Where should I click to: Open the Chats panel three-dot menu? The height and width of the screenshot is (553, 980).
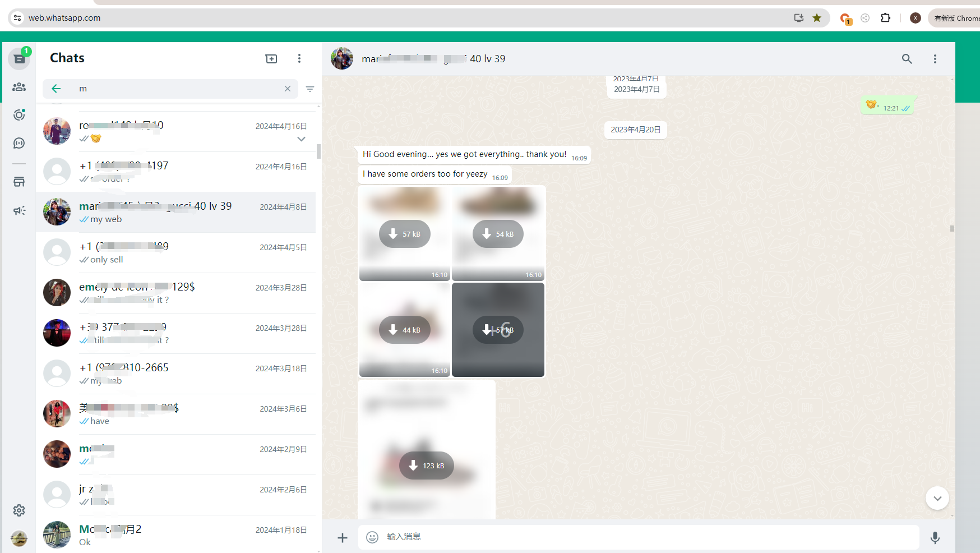(299, 59)
